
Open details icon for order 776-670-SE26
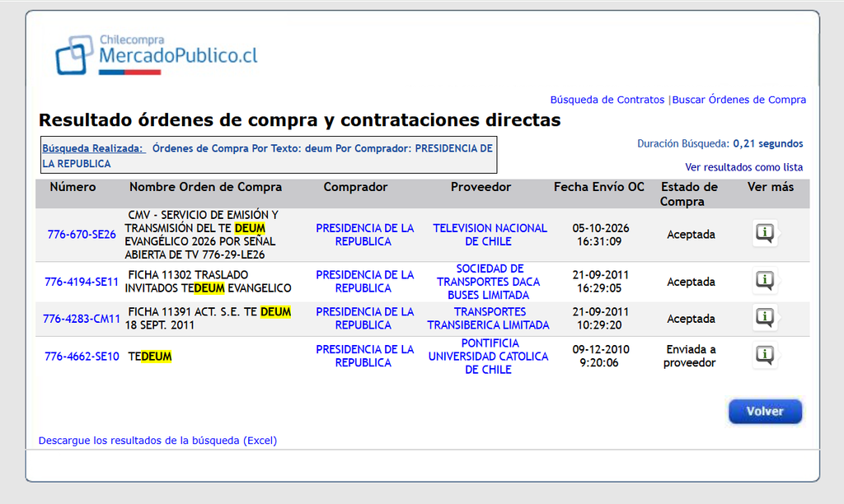point(765,233)
